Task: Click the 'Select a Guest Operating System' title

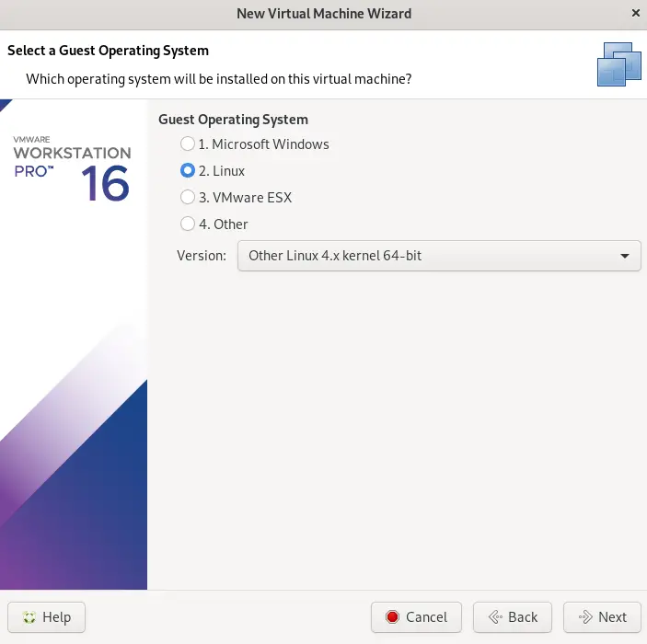Action: (x=108, y=51)
